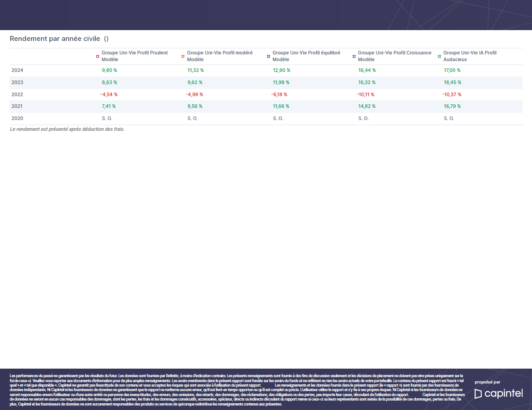Viewport: 532px width, 410px height.
Task: Click the 18,45 % value
Action: pos(452,82)
